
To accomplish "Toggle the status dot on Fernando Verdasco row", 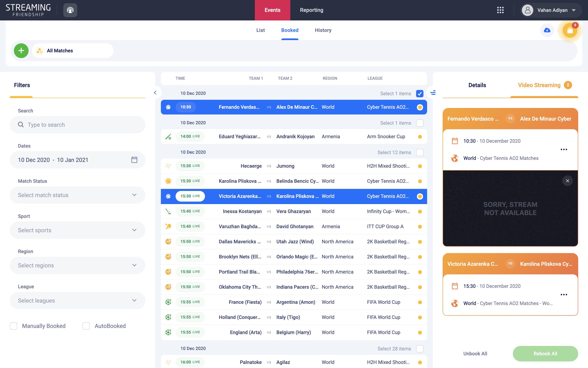I will coord(420,107).
